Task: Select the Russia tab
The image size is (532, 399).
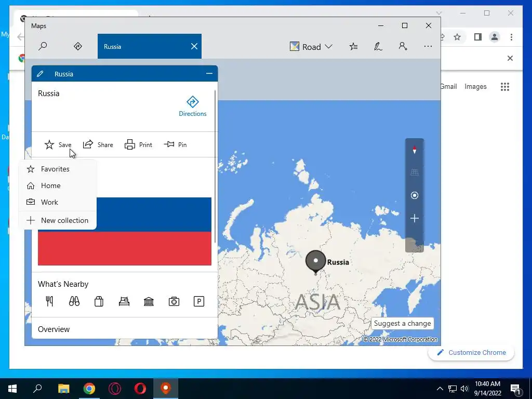Action: [149, 46]
